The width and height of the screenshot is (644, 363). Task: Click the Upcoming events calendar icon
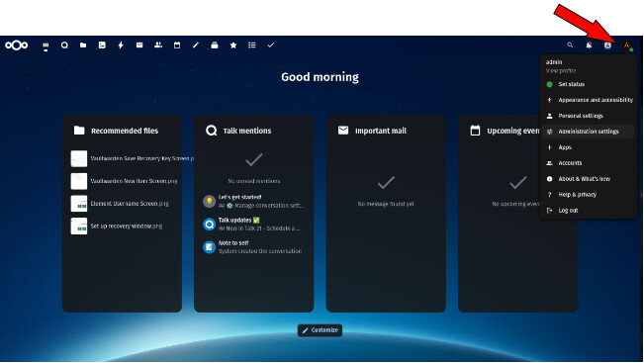[x=475, y=131]
